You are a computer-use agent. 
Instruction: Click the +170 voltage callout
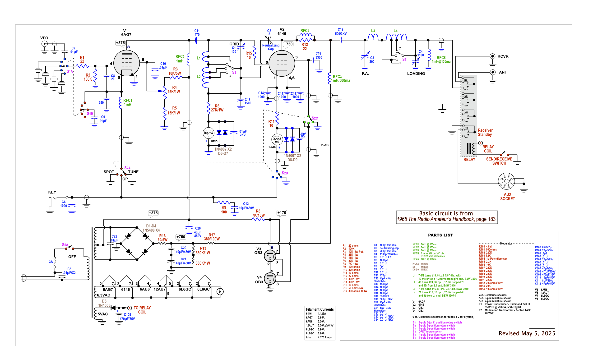[x=282, y=213]
